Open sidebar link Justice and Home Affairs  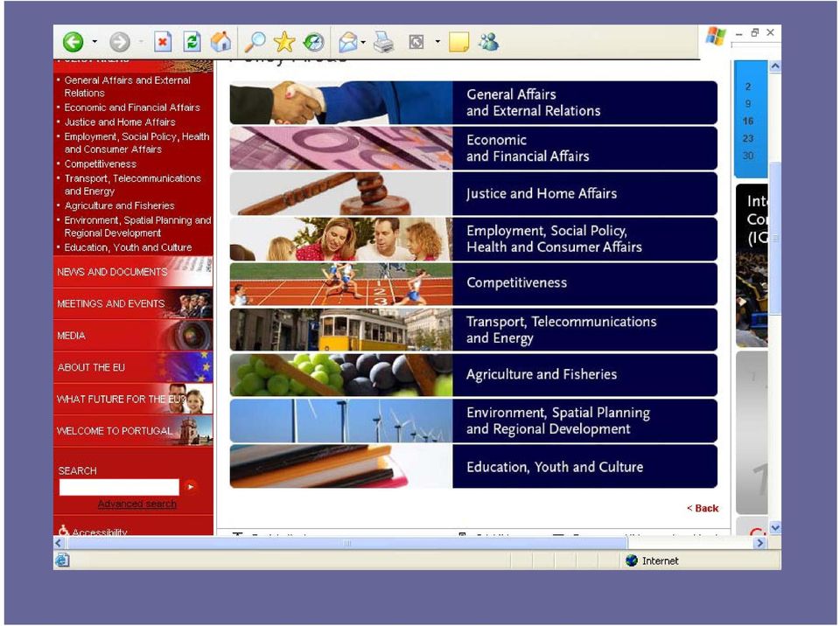[120, 122]
